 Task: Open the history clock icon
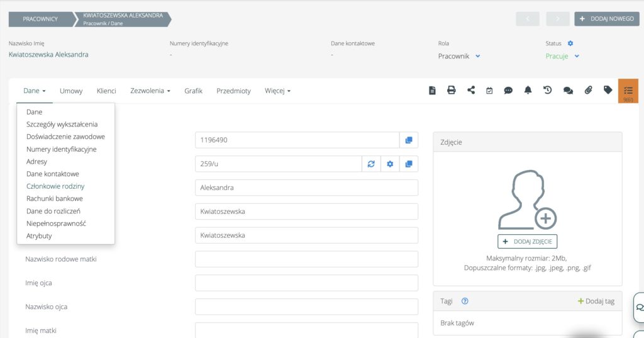tap(548, 91)
